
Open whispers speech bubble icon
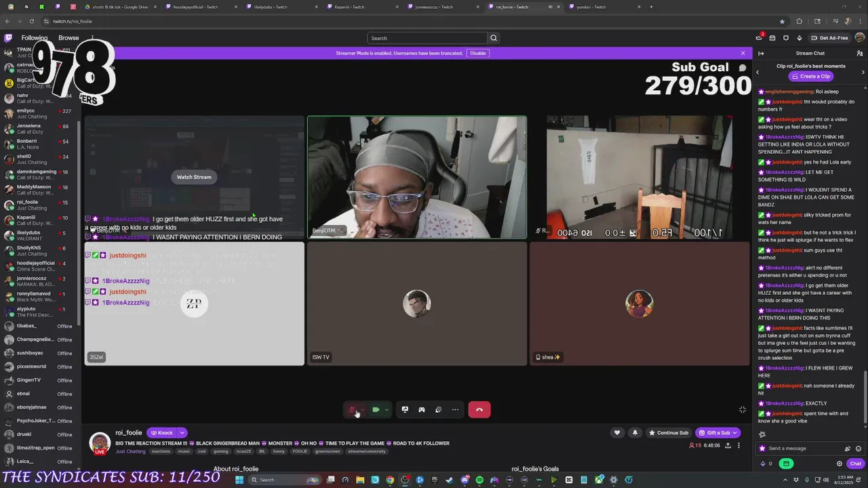coord(786,38)
